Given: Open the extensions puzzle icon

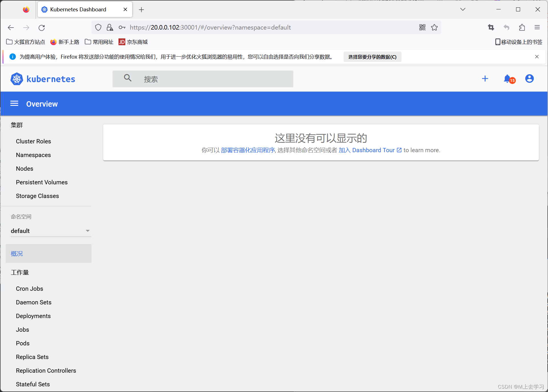Looking at the screenshot, I should 522,27.
